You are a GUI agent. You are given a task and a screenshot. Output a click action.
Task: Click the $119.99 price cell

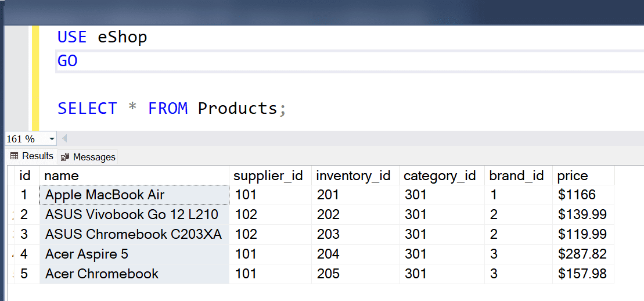click(583, 234)
